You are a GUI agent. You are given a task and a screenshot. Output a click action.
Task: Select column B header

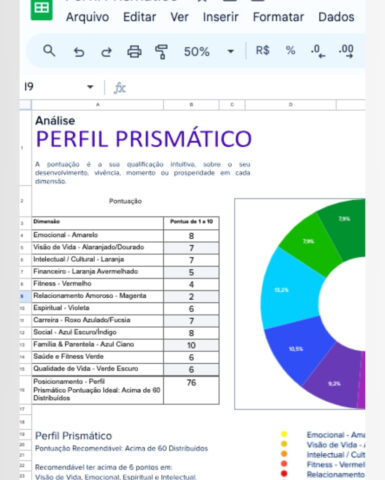tap(191, 105)
